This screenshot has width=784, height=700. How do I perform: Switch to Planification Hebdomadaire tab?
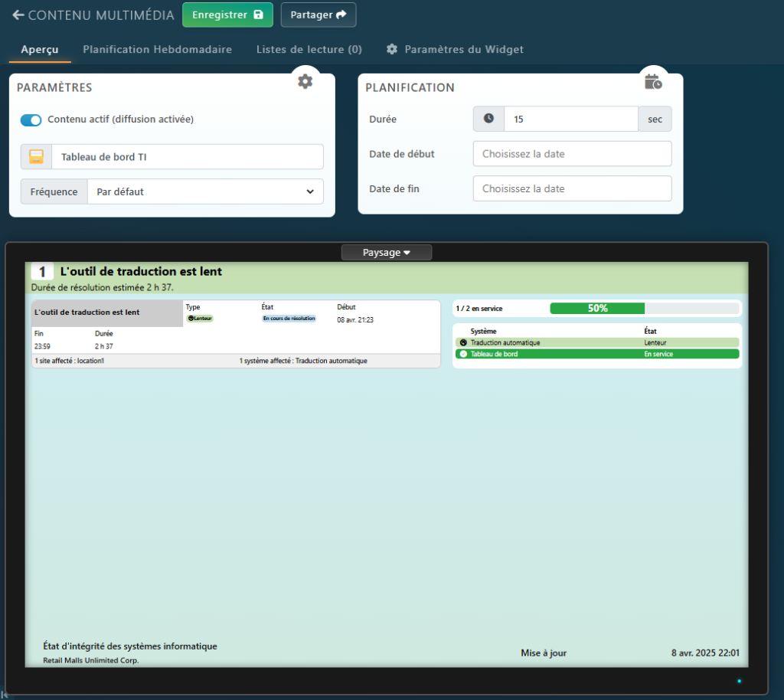157,49
